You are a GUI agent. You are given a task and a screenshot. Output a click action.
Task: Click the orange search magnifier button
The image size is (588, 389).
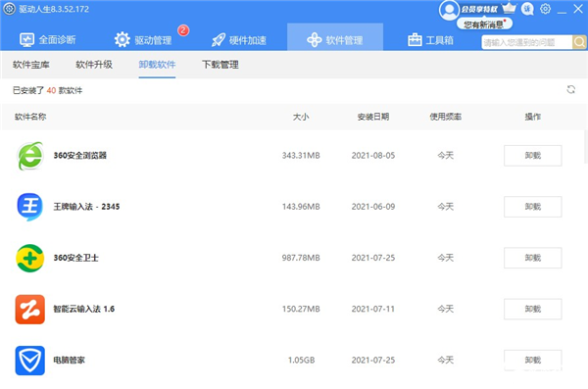(579, 42)
